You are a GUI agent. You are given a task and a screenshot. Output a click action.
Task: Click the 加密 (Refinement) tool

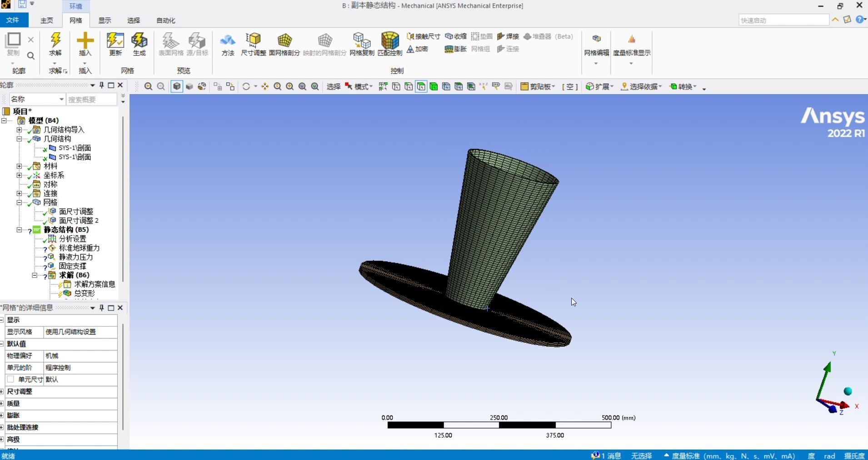[x=417, y=49]
